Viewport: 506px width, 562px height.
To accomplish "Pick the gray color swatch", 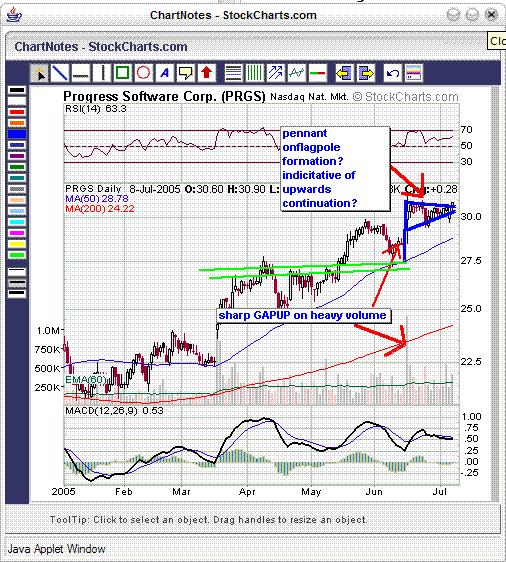I will pyautogui.click(x=17, y=189).
